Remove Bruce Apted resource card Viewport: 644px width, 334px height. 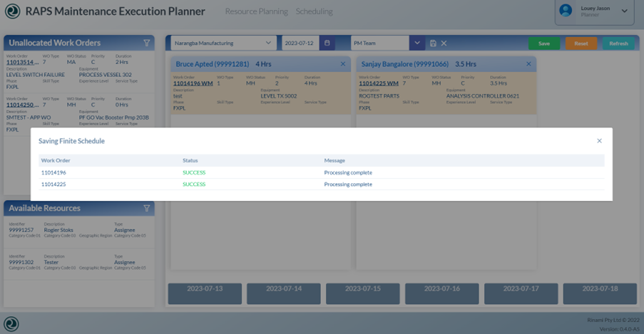click(343, 64)
